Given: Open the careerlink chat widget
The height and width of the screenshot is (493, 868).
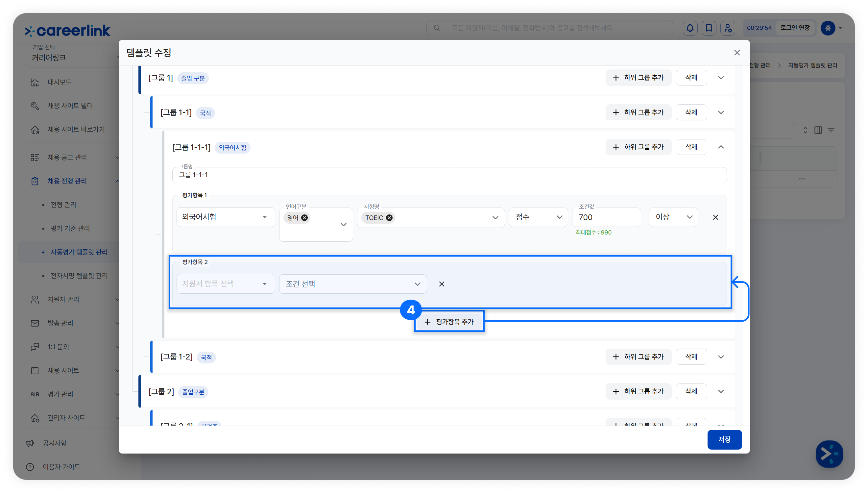Looking at the screenshot, I should click(x=829, y=454).
